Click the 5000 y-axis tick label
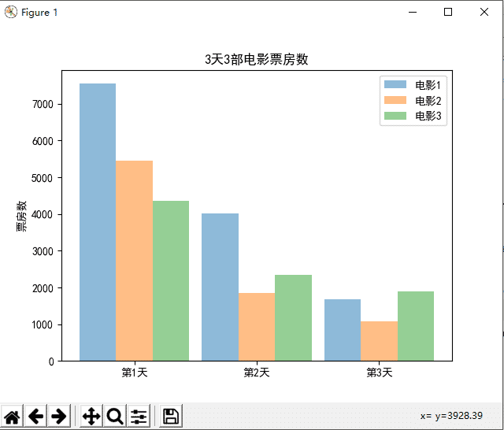Image resolution: width=504 pixels, height=430 pixels. tap(43, 178)
